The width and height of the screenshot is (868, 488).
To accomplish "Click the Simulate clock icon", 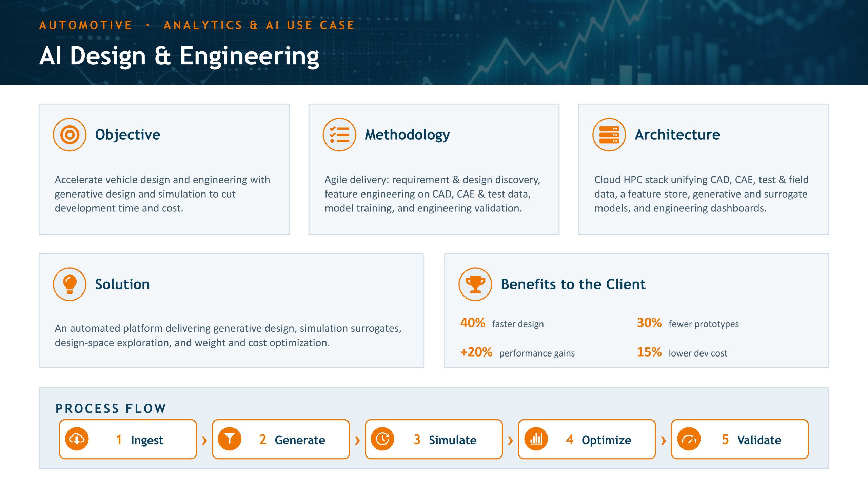I will (x=383, y=439).
